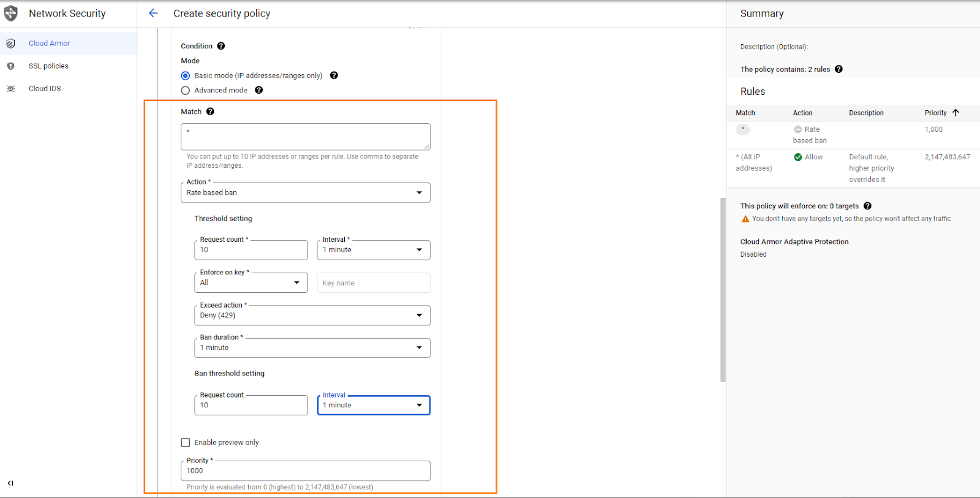This screenshot has width=980, height=498.
Task: Open the Enforce on key dropdown
Action: pyautogui.click(x=251, y=282)
